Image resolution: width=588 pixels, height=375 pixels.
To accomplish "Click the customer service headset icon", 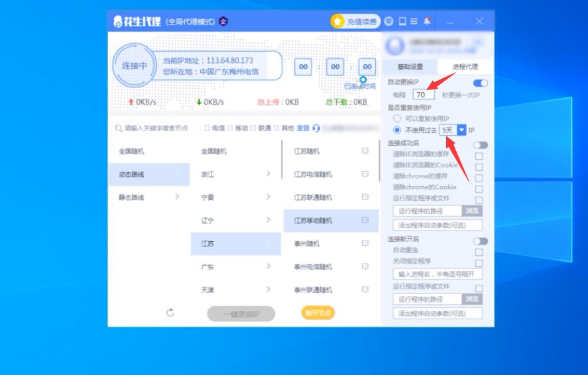I will coord(316,128).
